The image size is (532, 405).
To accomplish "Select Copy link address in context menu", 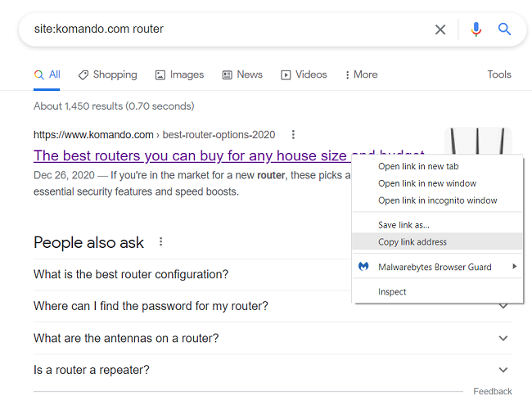I will (437, 242).
